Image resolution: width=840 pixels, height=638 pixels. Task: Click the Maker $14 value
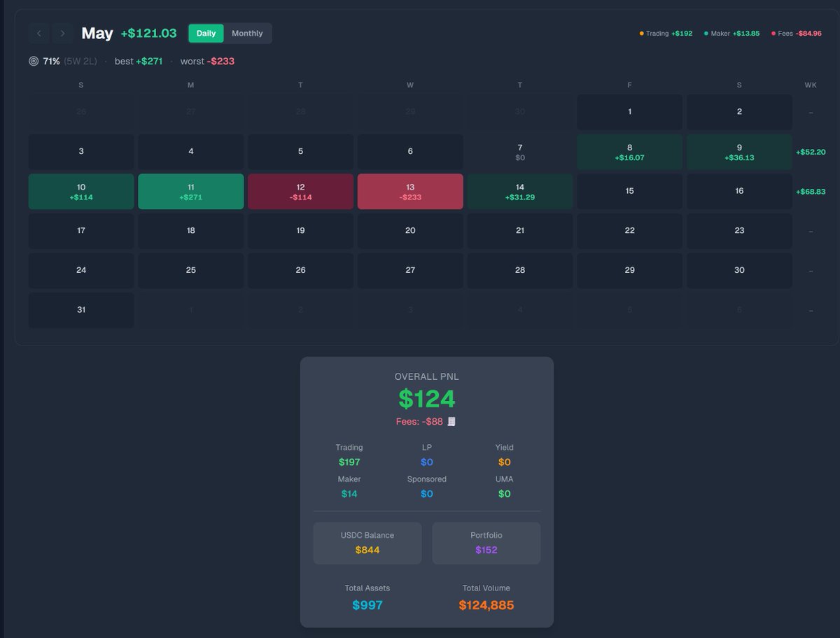click(349, 494)
